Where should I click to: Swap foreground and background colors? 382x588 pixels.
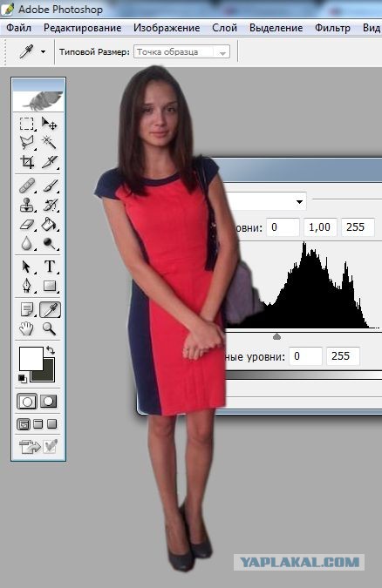click(x=51, y=350)
